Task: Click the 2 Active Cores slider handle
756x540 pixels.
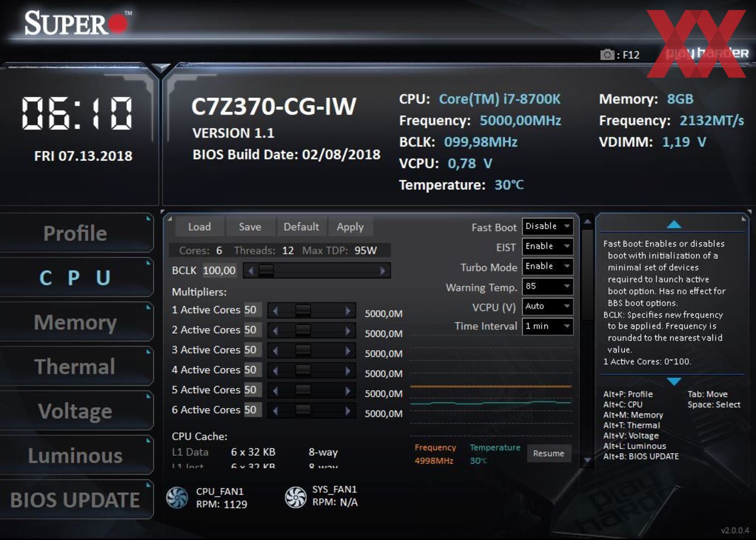Action: [303, 331]
